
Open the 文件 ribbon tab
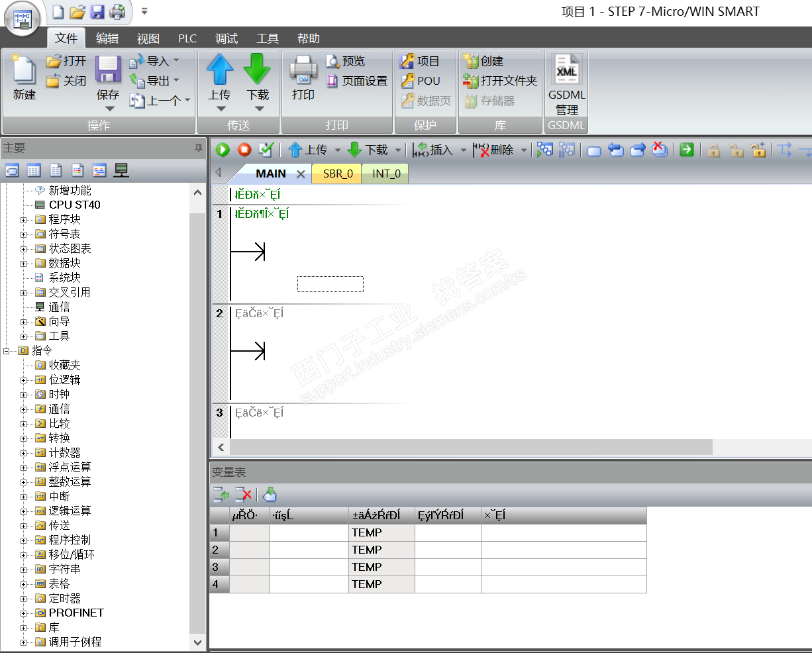[x=66, y=38]
